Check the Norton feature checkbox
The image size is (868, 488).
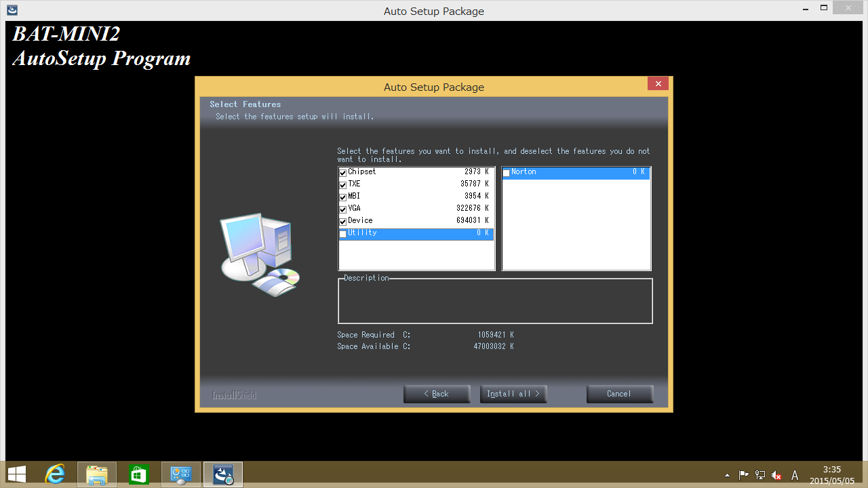click(x=506, y=173)
